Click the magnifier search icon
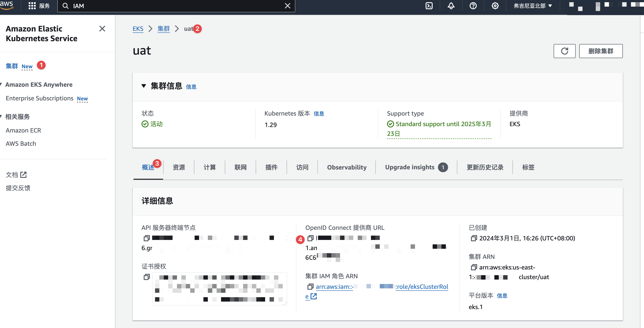 click(x=65, y=6)
